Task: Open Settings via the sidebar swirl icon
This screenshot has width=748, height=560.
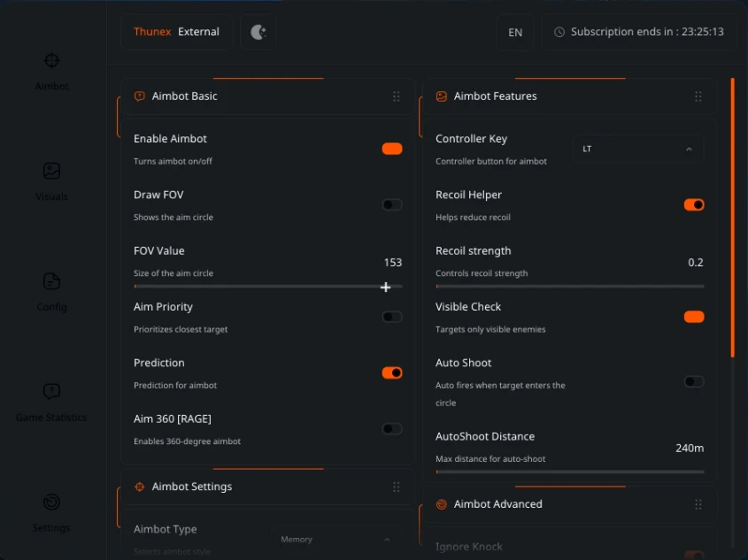Action: pyautogui.click(x=51, y=502)
